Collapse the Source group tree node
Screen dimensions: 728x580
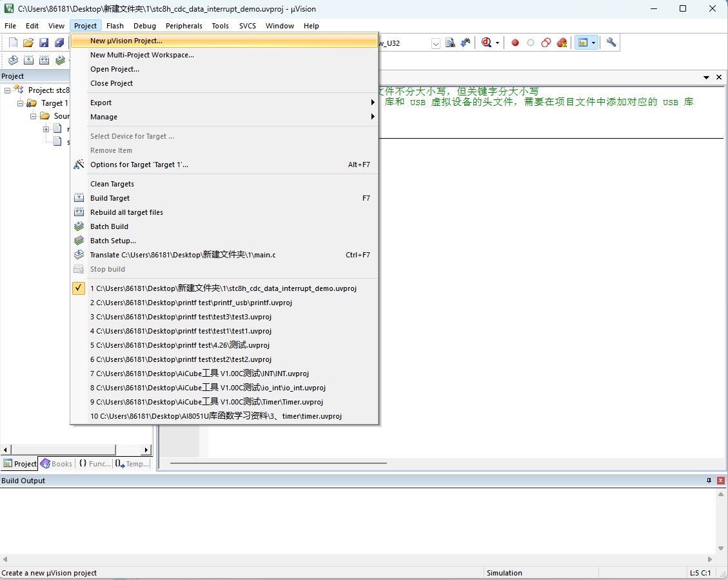coord(34,116)
